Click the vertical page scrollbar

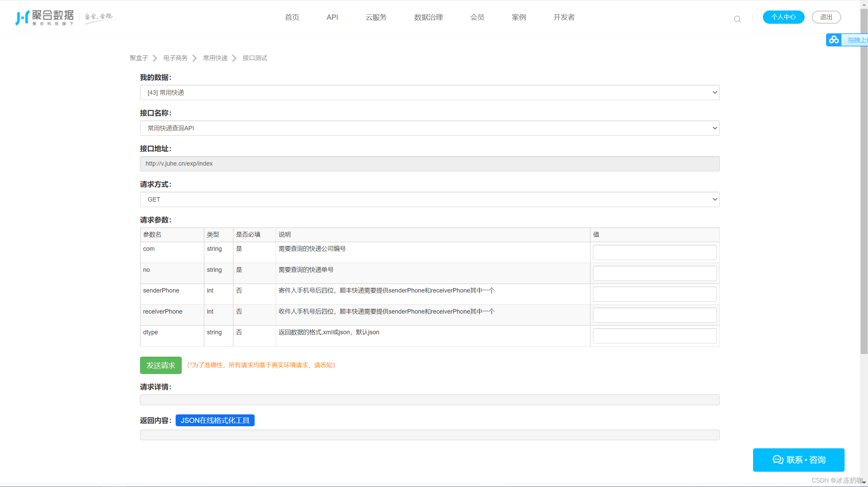coord(864,183)
